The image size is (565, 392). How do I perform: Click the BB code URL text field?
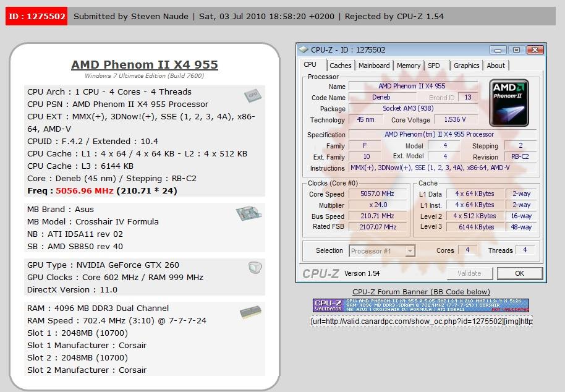(421, 321)
